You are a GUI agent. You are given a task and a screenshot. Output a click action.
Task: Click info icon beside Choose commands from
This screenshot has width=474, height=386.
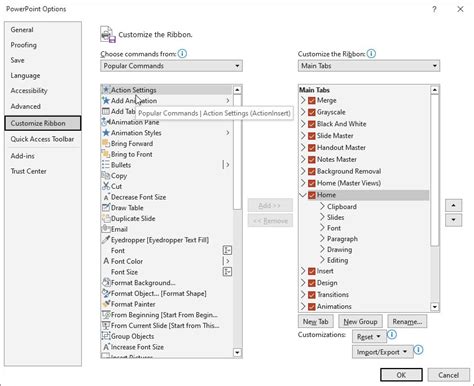point(182,53)
